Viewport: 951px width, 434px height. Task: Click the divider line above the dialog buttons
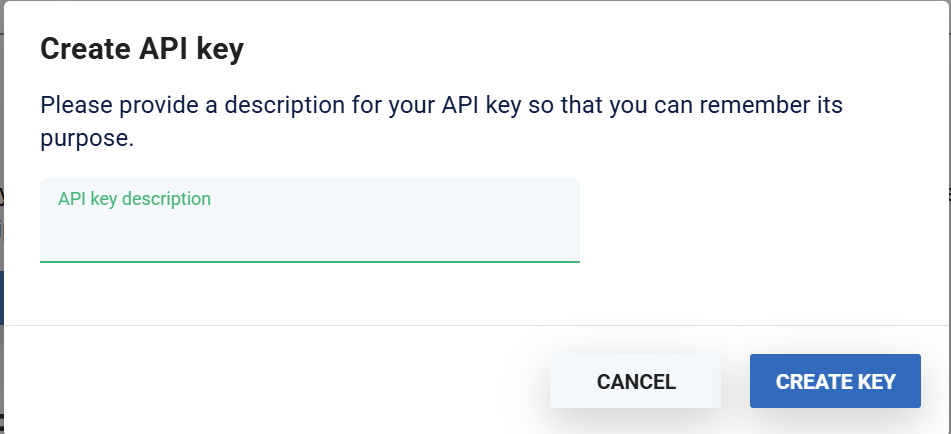(x=475, y=325)
